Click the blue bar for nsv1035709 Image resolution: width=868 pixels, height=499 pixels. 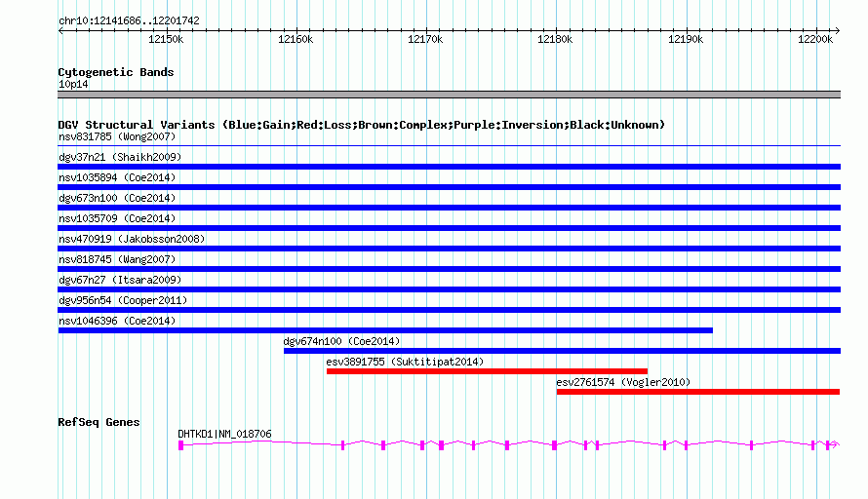449,228
